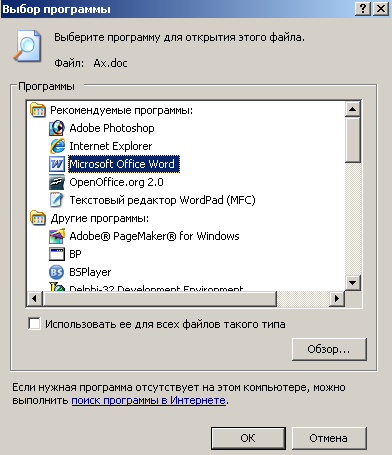
Task: Choose the BSPlayer icon
Action: [57, 272]
